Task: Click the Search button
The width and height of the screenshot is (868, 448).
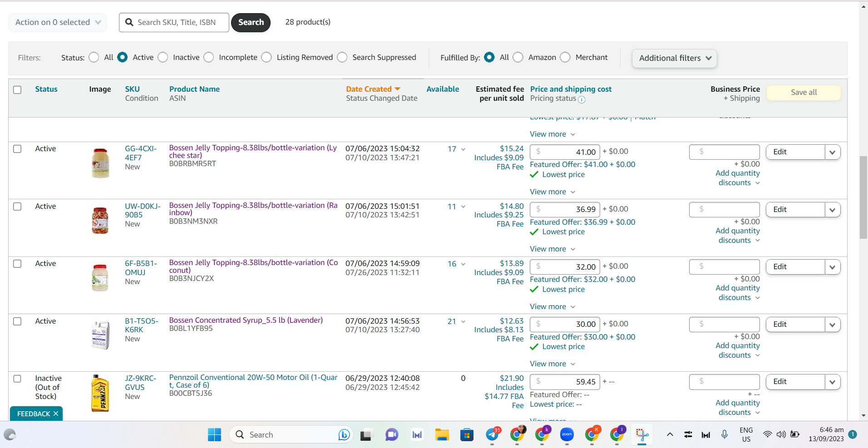Action: point(251,22)
